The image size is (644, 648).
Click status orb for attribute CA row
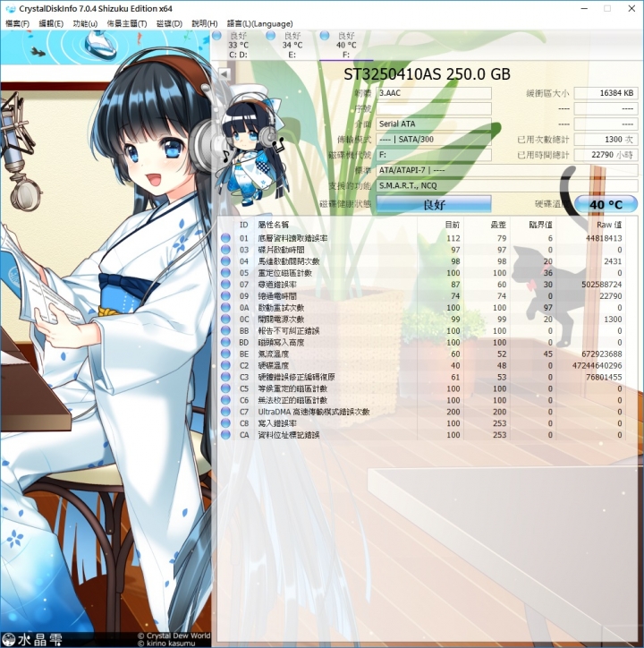[225, 435]
